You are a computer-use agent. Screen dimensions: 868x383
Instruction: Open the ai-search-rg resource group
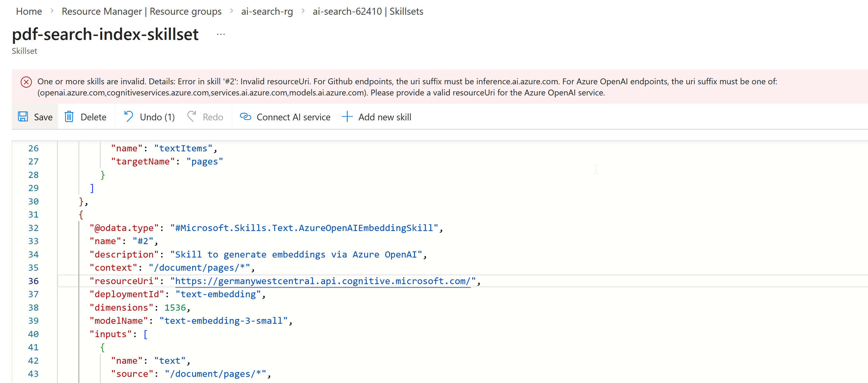tap(267, 11)
